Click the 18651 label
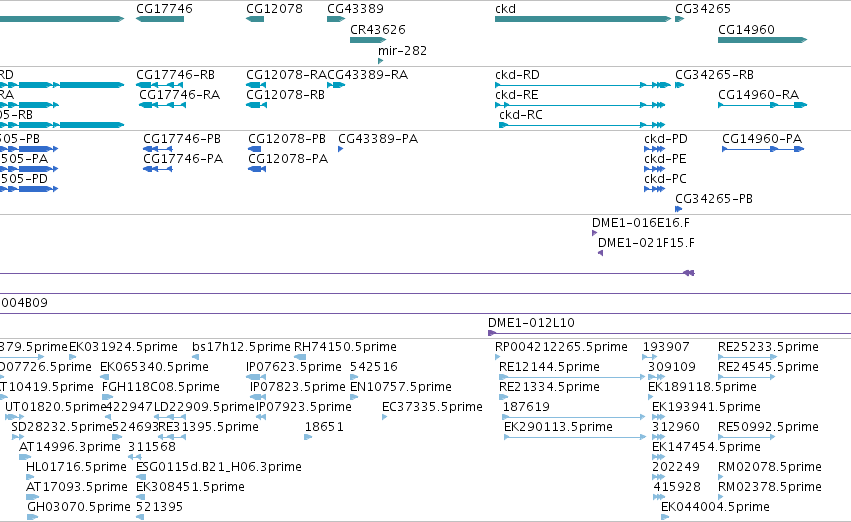The height and width of the screenshot is (522, 851). coord(324,426)
